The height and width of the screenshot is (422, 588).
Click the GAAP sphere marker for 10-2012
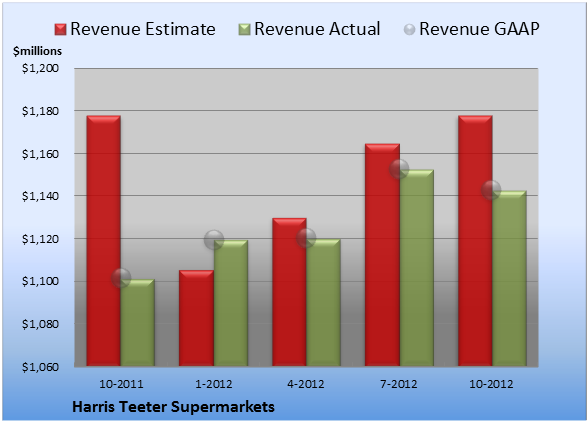click(491, 190)
